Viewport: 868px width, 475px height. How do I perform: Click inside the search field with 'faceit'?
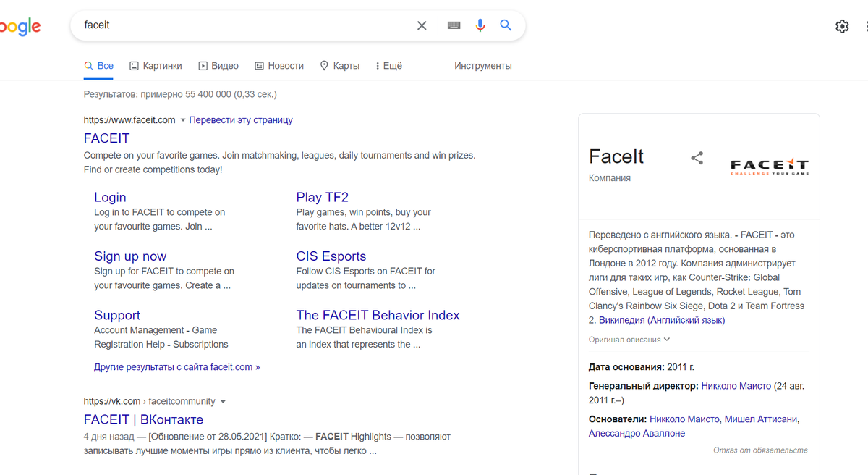[246, 25]
